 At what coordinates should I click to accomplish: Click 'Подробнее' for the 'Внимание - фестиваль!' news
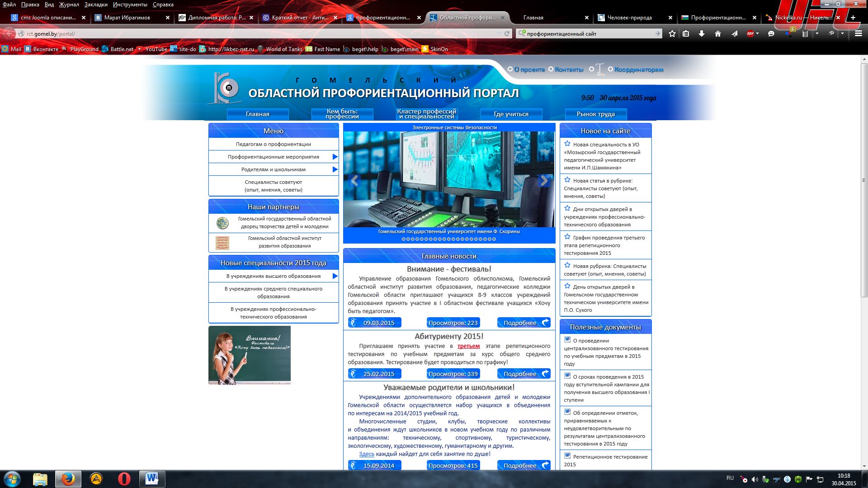tap(524, 323)
